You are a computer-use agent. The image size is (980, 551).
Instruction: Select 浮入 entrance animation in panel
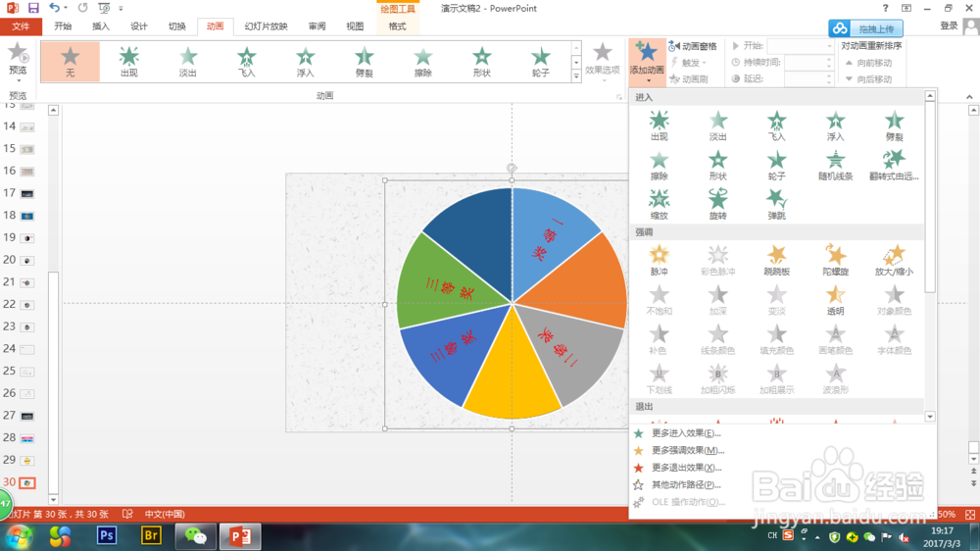click(x=835, y=125)
